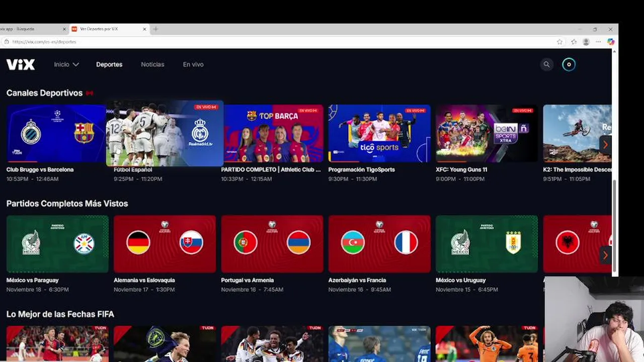Open the search magnifier icon

[546, 64]
